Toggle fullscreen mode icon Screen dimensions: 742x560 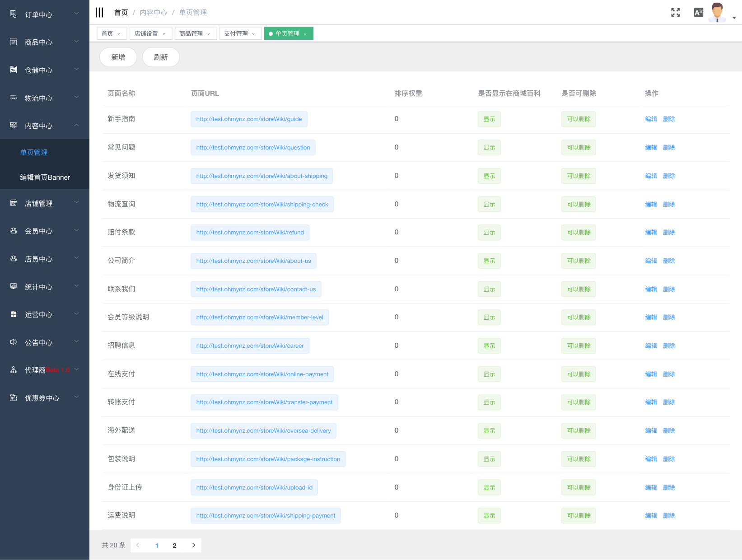tap(675, 13)
